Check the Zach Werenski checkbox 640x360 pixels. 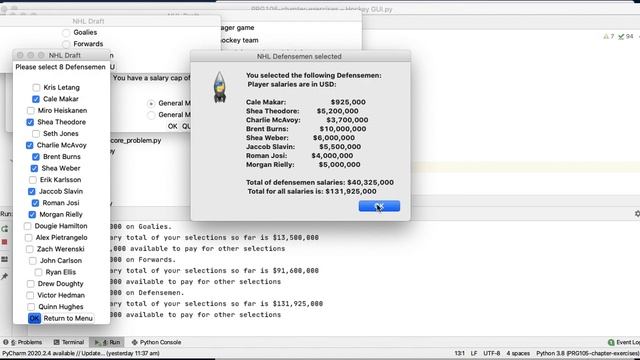30,249
